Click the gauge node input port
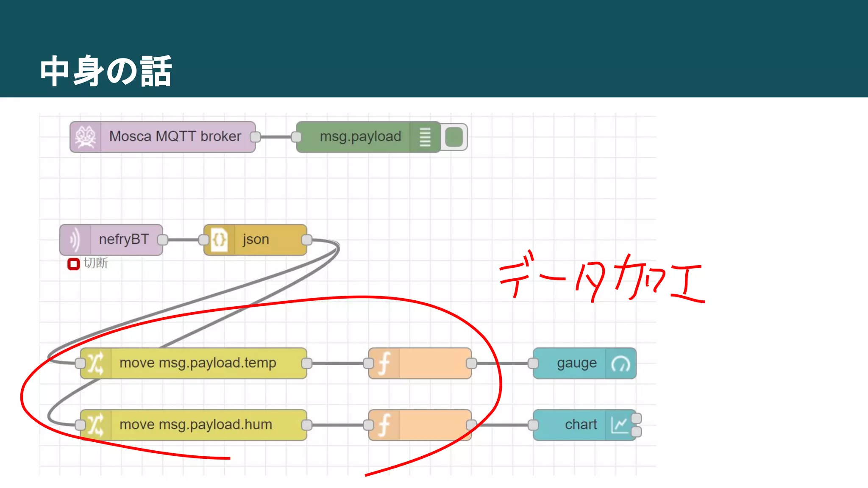This screenshot has width=868, height=488. click(533, 363)
